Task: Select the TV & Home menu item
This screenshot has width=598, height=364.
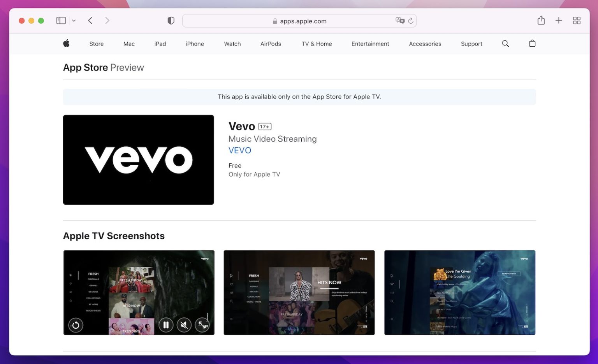Action: pyautogui.click(x=317, y=44)
